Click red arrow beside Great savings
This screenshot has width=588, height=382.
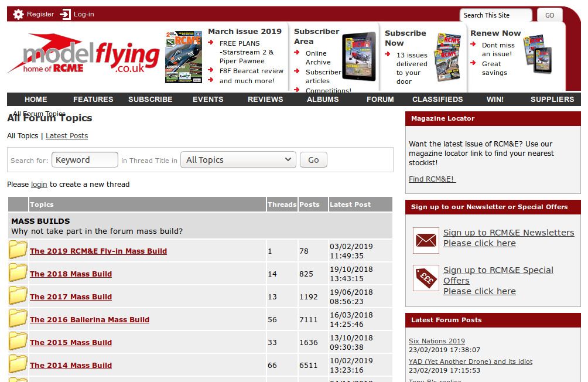[473, 63]
